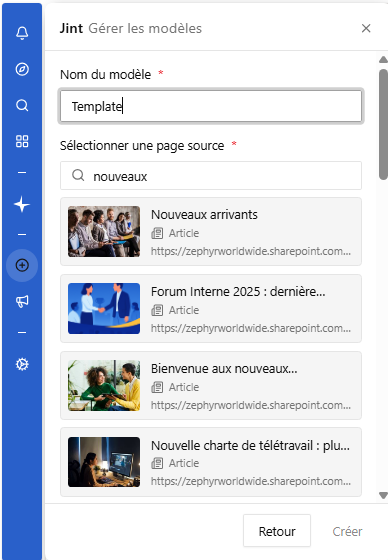Click the sparkle AI icon
The height and width of the screenshot is (560, 388).
click(22, 204)
